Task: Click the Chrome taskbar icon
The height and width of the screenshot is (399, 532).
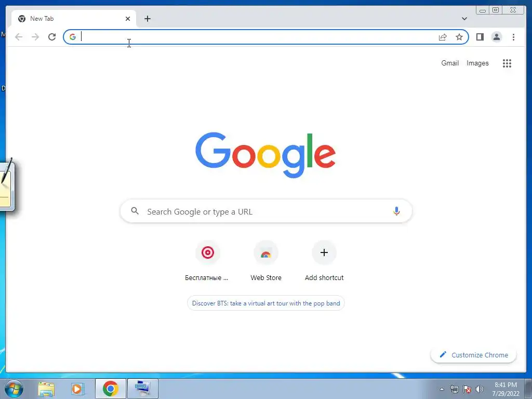Action: (x=110, y=389)
